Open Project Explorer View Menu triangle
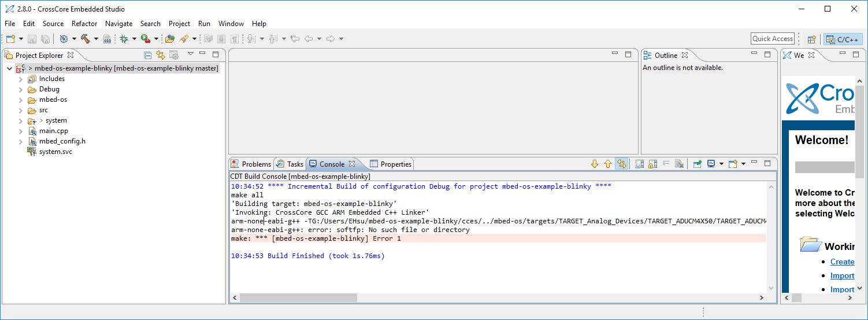868x320 pixels. point(190,54)
